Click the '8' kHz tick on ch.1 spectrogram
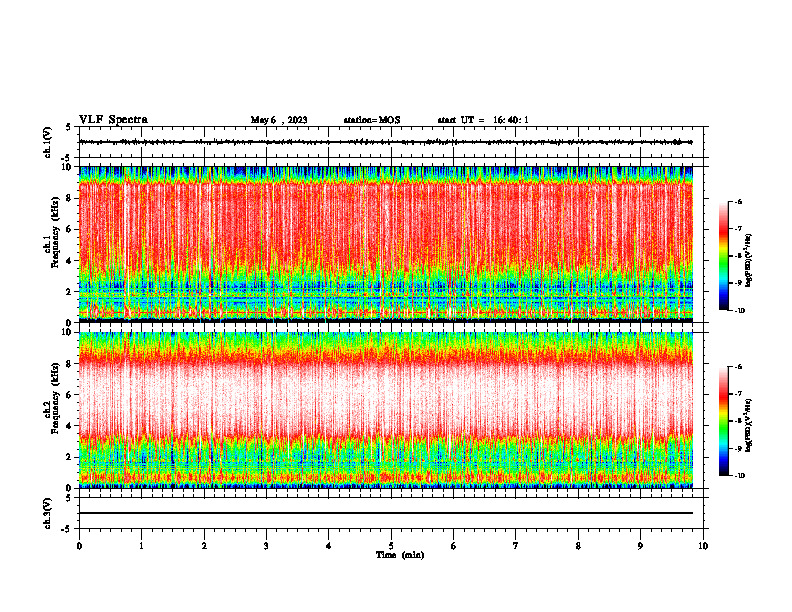Image resolution: width=792 pixels, height=612 pixels. click(x=69, y=198)
